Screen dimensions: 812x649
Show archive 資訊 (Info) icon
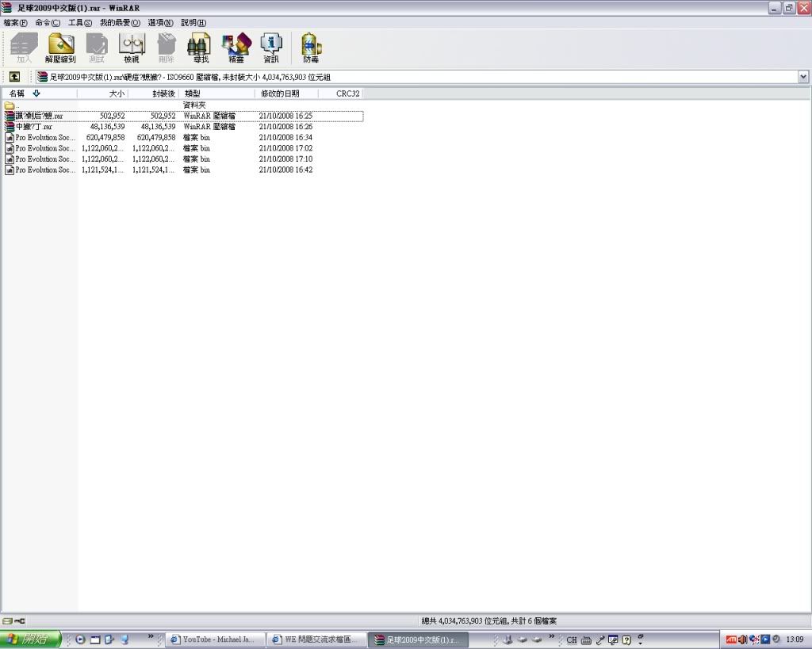271,48
